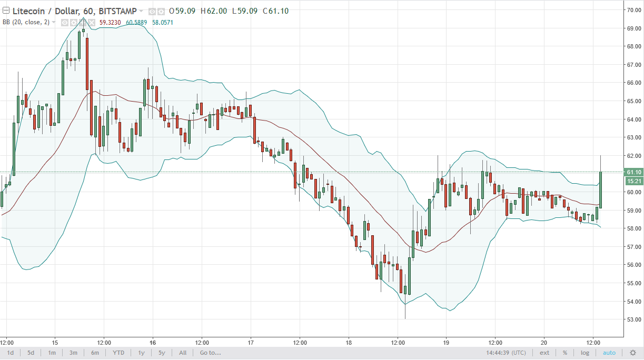The width and height of the screenshot is (644, 360).
Task: Click the 70.00 price axis label
Action: pos(633,9)
